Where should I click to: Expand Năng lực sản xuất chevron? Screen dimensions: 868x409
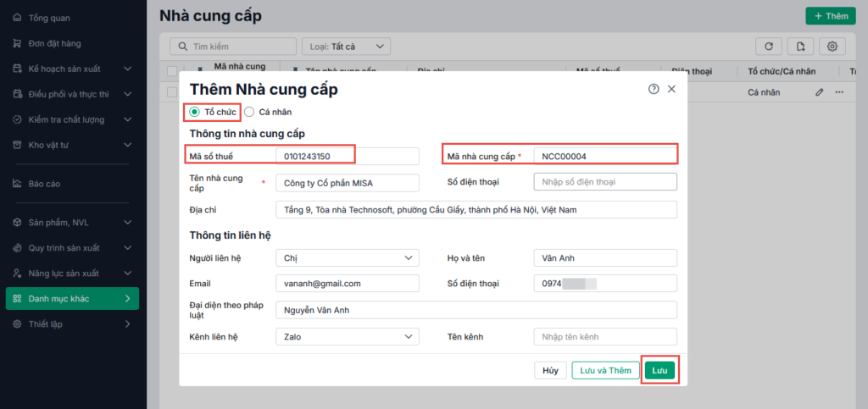pos(128,274)
